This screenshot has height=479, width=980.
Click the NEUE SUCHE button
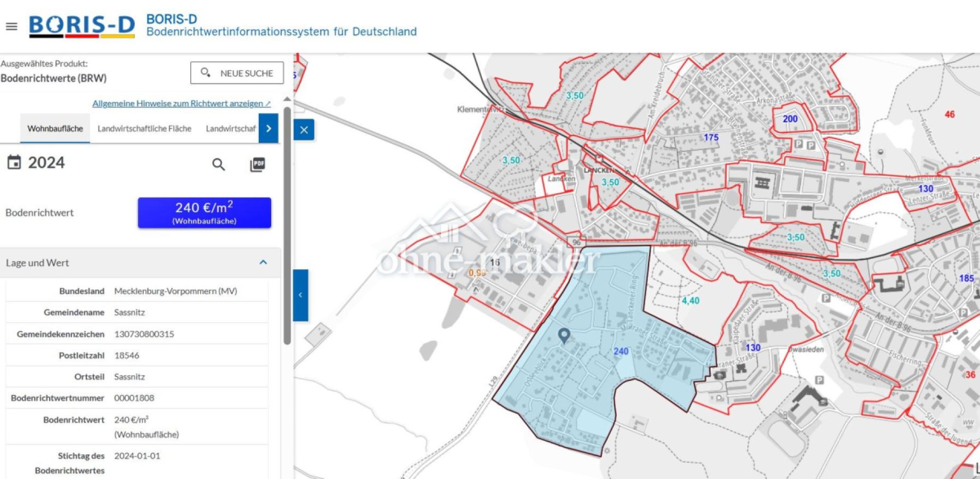237,73
